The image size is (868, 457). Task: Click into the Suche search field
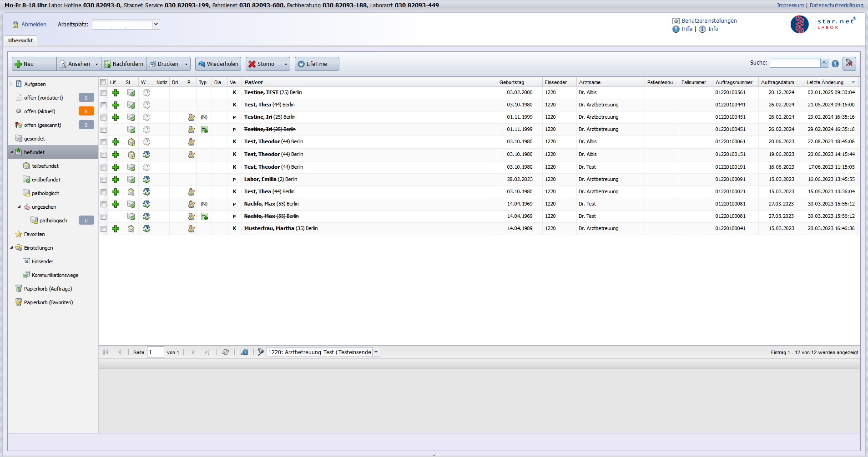point(794,63)
